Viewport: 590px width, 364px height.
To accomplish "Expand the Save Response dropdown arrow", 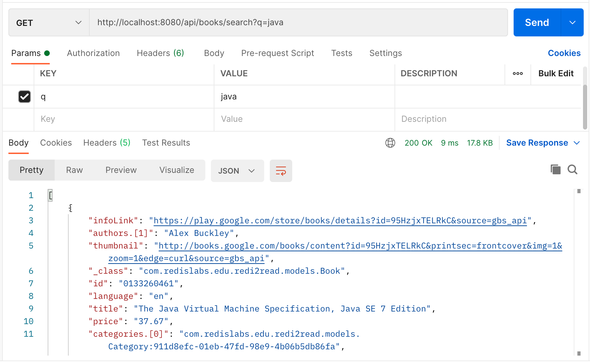I will click(577, 143).
